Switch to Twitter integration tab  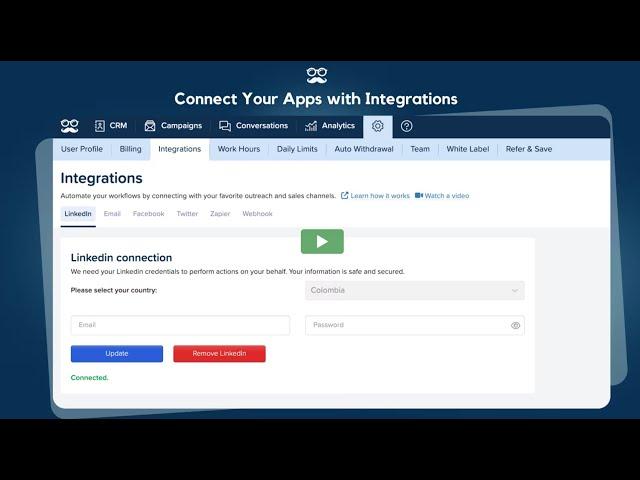coord(187,213)
